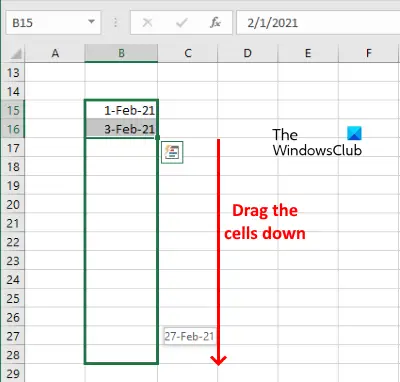Image resolution: width=400 pixels, height=382 pixels.
Task: Select row 18 header
Action: click(13, 166)
